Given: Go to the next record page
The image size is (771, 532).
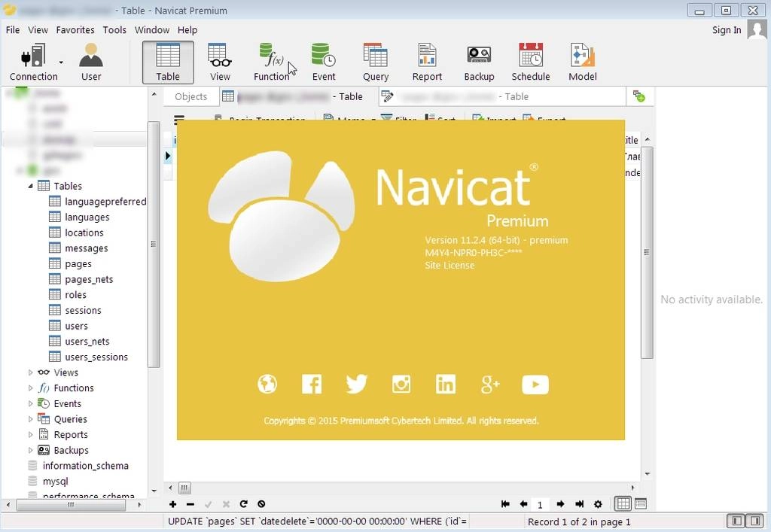Looking at the screenshot, I should click(x=560, y=504).
